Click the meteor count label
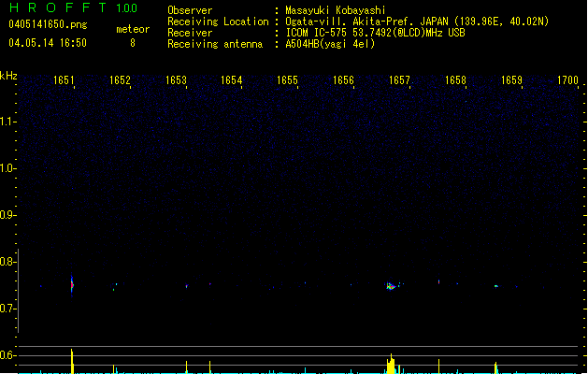 [133, 29]
